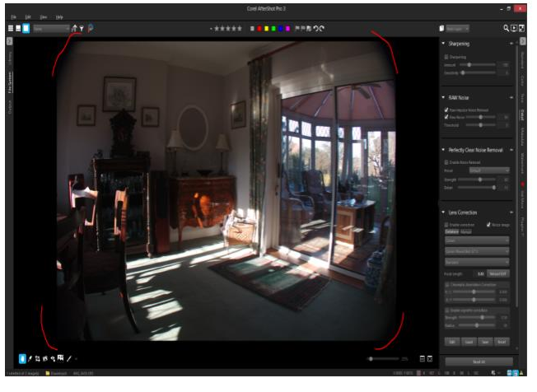
Task: Click the pick flag icon
Action: click(297, 29)
